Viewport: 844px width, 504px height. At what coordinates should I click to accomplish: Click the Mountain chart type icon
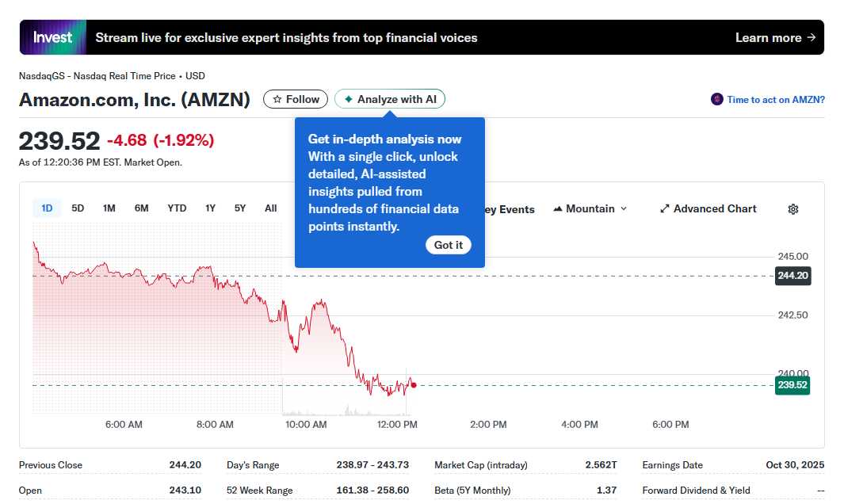coord(559,209)
